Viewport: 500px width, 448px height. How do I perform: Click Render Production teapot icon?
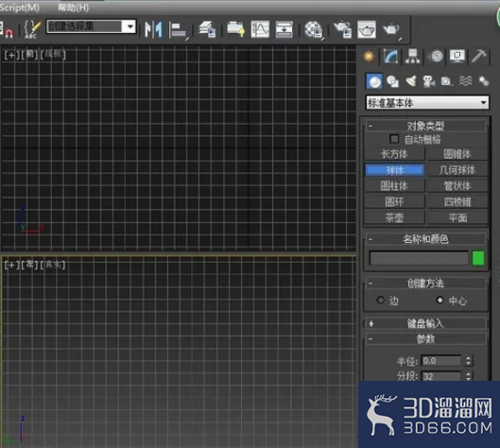click(x=391, y=30)
